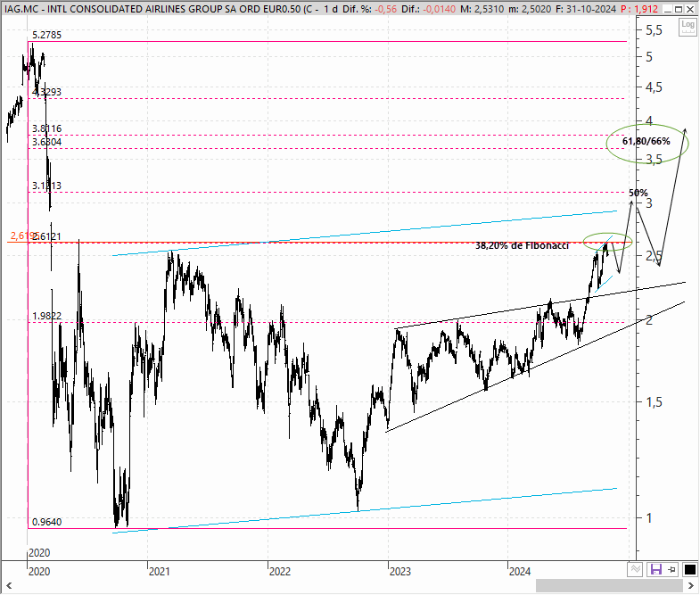Viewport: 700px width, 595px height.
Task: Select the '50%' annotation text
Action: tap(638, 193)
